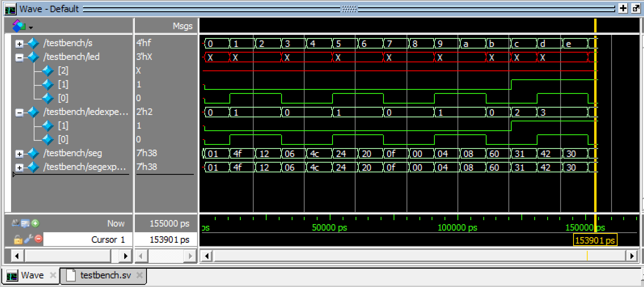
Task: Click the wave format icon in pane header
Action: pyautogui.click(x=19, y=26)
